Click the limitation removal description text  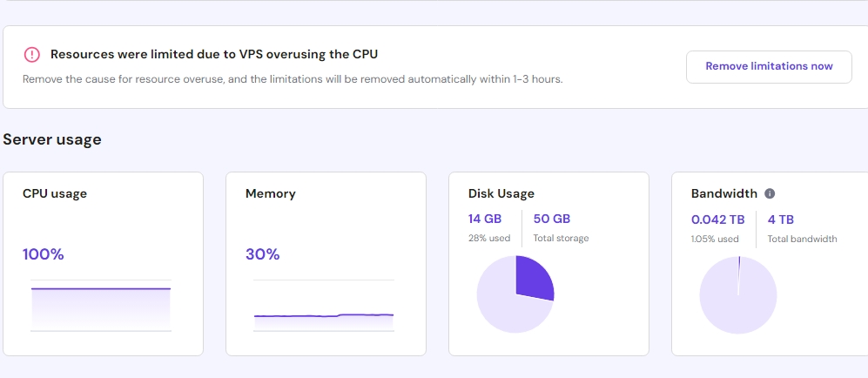(293, 78)
